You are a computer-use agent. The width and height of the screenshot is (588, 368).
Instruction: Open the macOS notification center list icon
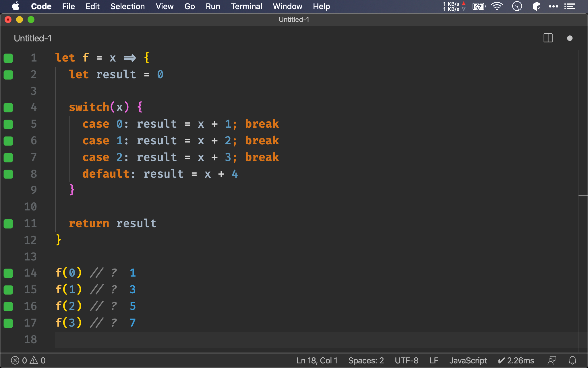570,6
